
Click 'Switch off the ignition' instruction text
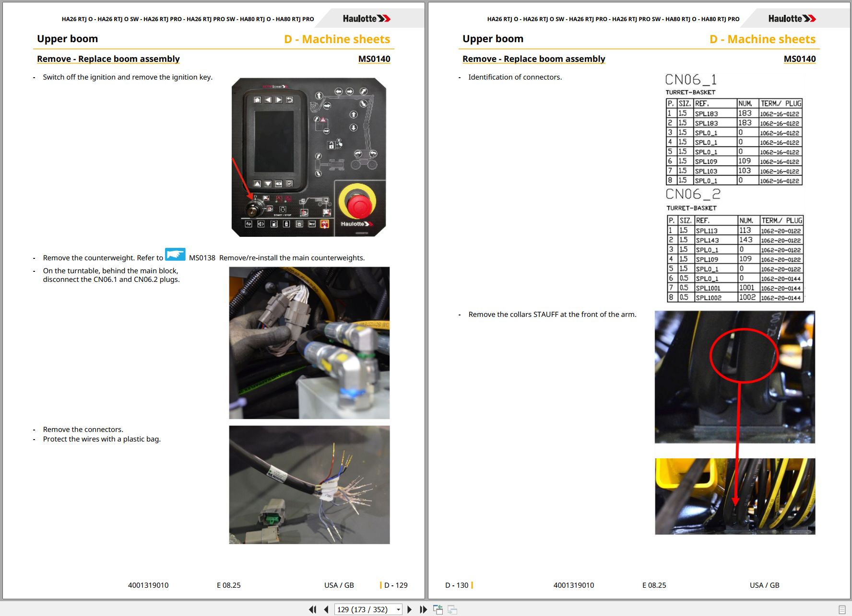coord(128,77)
